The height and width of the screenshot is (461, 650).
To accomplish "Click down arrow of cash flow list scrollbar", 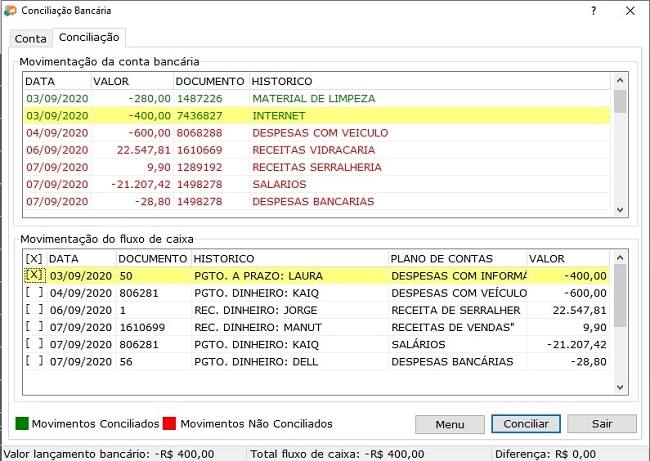I will [x=620, y=387].
